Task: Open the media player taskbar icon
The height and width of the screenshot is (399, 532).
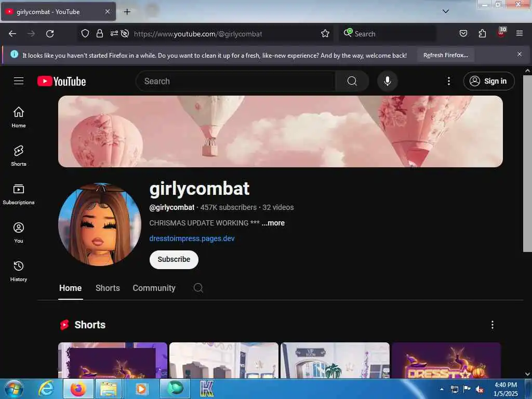Action: click(141, 389)
